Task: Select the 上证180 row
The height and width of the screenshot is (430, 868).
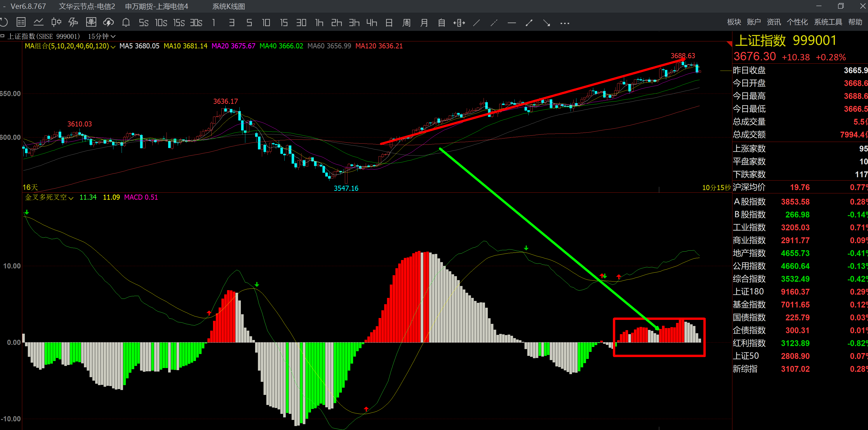Action: point(800,292)
